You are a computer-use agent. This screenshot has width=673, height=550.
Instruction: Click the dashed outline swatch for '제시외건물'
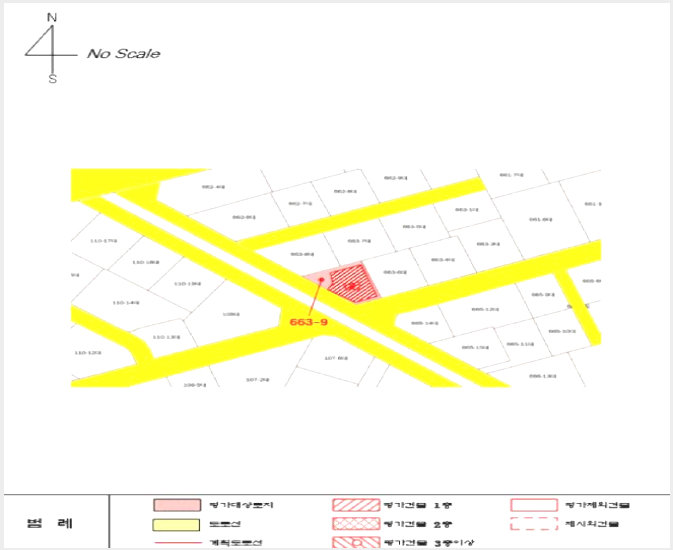coord(534,524)
